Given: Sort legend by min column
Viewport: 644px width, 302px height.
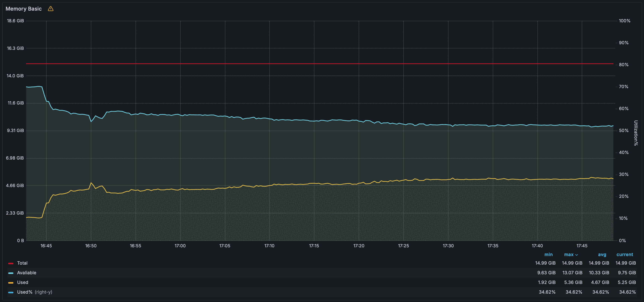Looking at the screenshot, I should 548,255.
